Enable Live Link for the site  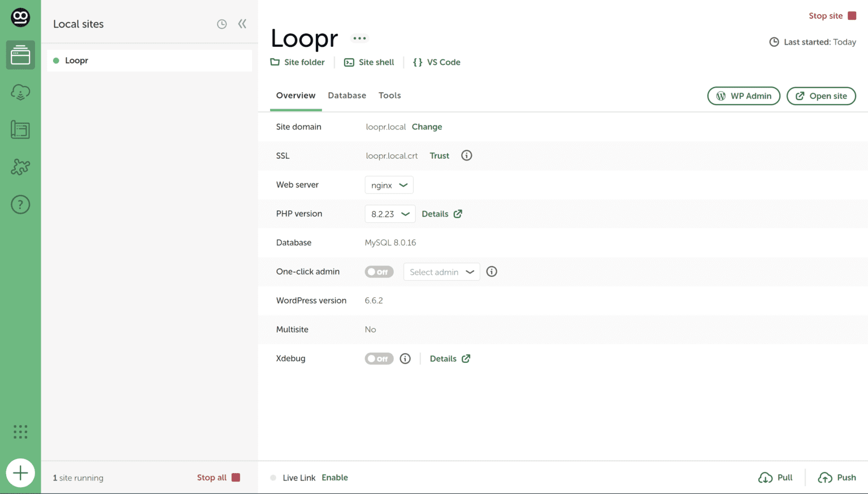pos(335,478)
